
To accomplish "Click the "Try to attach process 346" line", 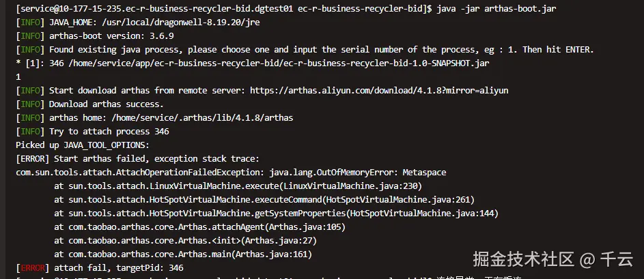I will coord(109,132).
